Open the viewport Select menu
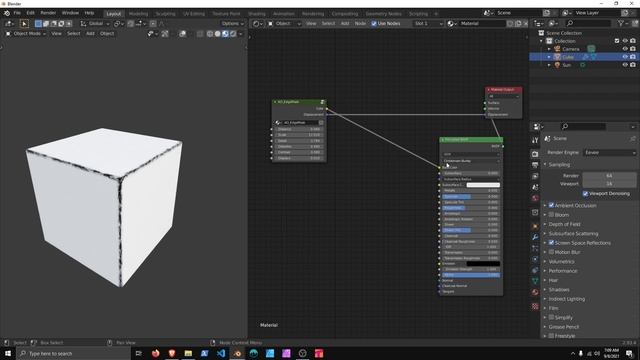 [x=73, y=34]
